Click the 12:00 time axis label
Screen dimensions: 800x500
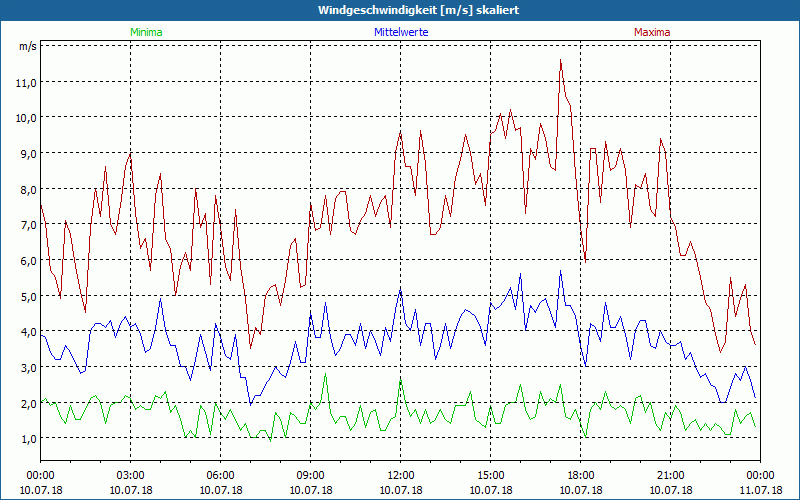(x=401, y=476)
